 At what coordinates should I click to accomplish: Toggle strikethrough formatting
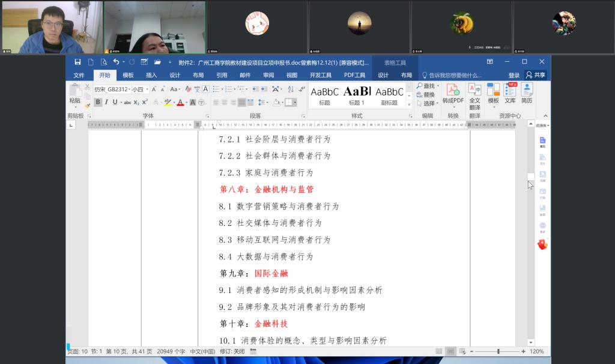coord(127,102)
